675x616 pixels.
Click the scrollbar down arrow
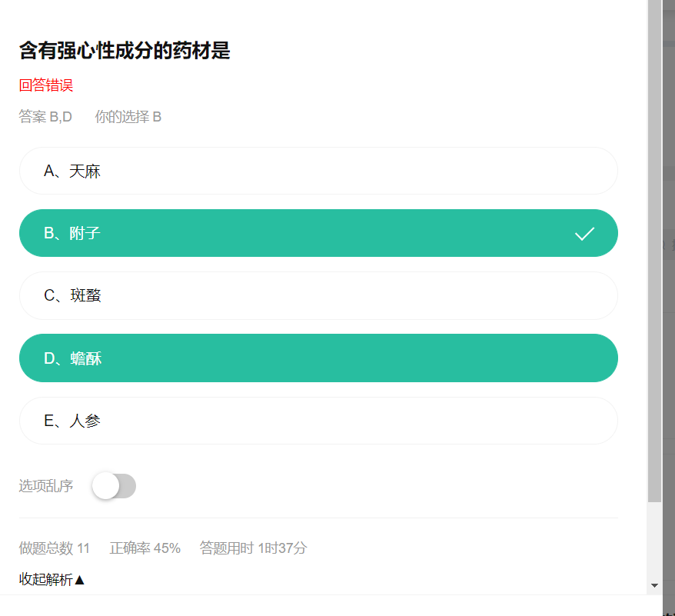tap(655, 585)
